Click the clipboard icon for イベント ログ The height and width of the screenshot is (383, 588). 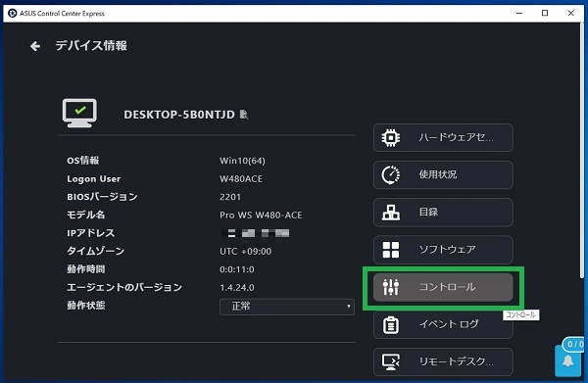pyautogui.click(x=390, y=325)
